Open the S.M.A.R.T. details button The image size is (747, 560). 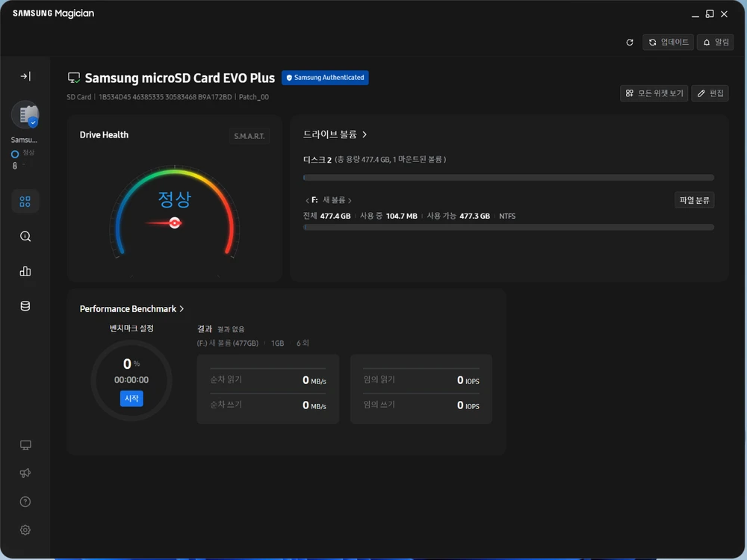click(x=249, y=136)
